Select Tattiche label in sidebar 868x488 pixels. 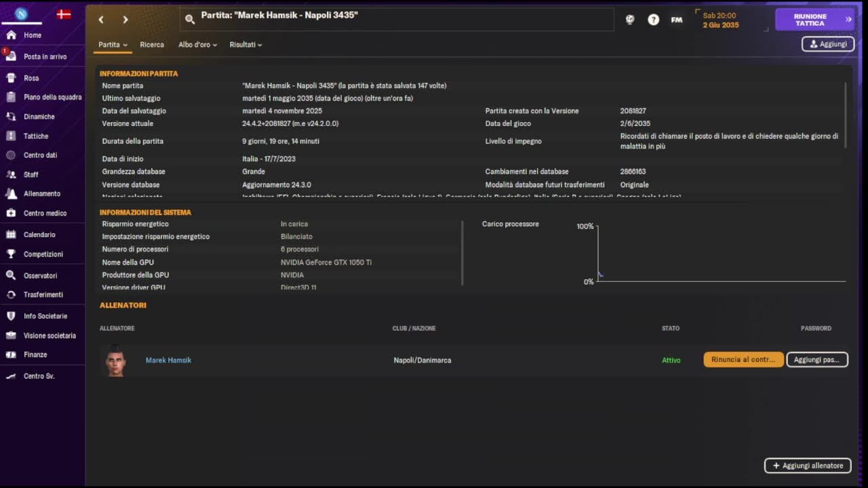pyautogui.click(x=36, y=136)
